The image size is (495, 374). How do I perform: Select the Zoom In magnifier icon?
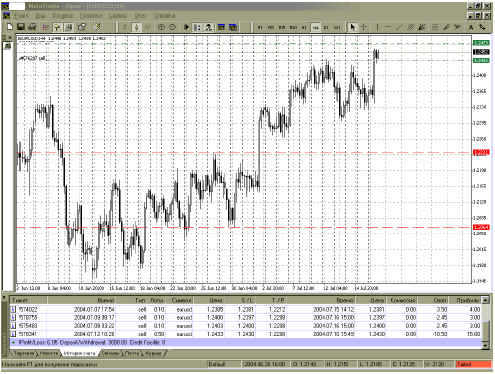tap(161, 27)
